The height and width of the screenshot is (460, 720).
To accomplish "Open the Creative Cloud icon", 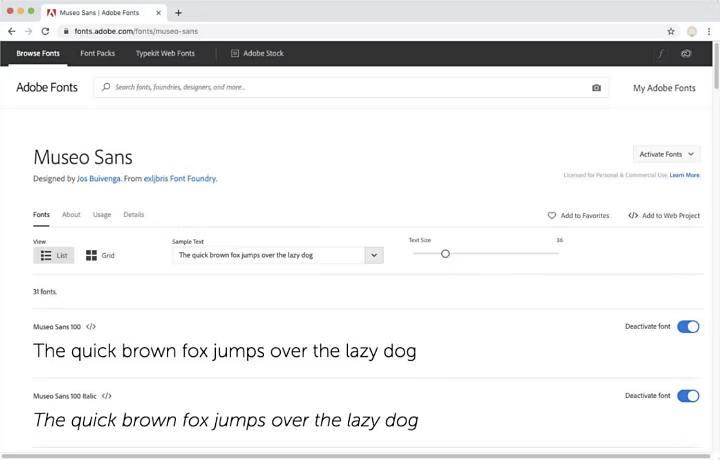I will click(x=686, y=53).
